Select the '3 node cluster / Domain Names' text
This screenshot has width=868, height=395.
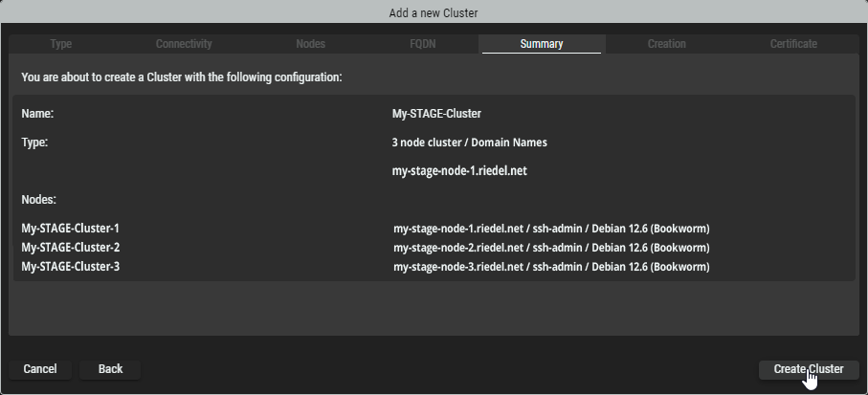(469, 143)
